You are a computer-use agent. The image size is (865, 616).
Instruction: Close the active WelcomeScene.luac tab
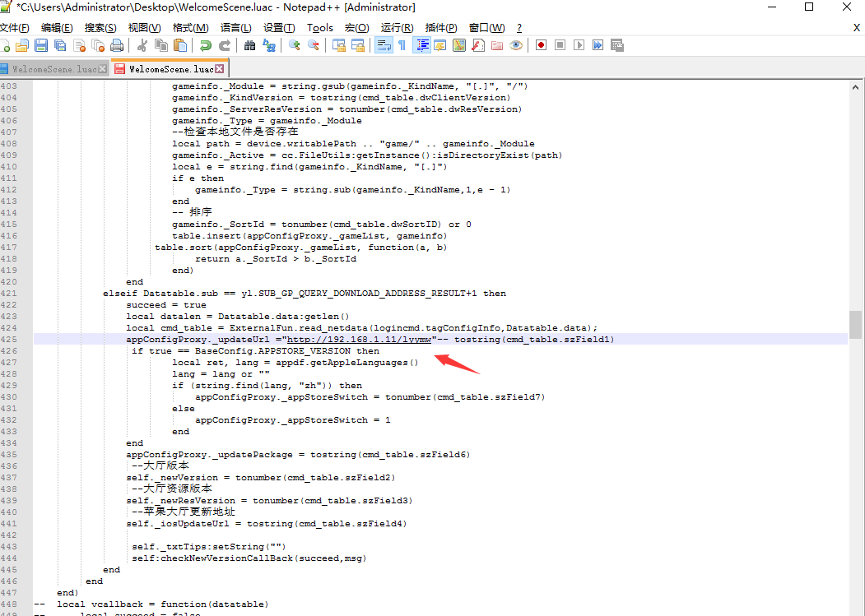coord(220,69)
